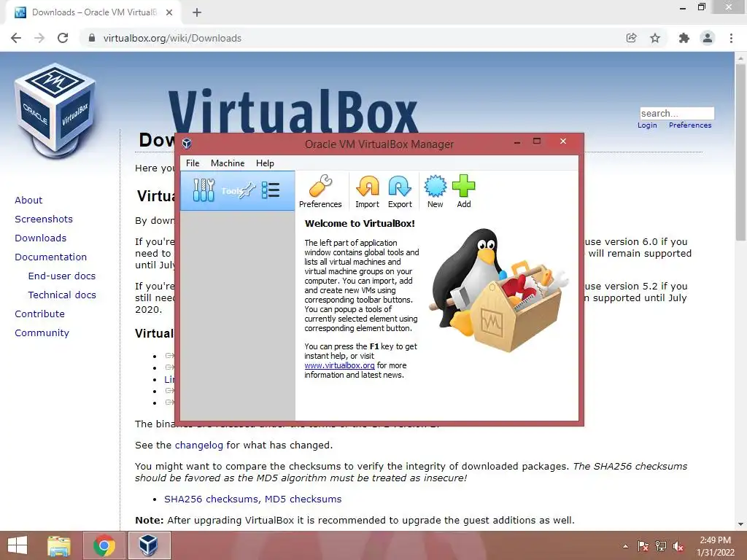This screenshot has width=747, height=560.
Task: Open the Help menu
Action: (265, 163)
